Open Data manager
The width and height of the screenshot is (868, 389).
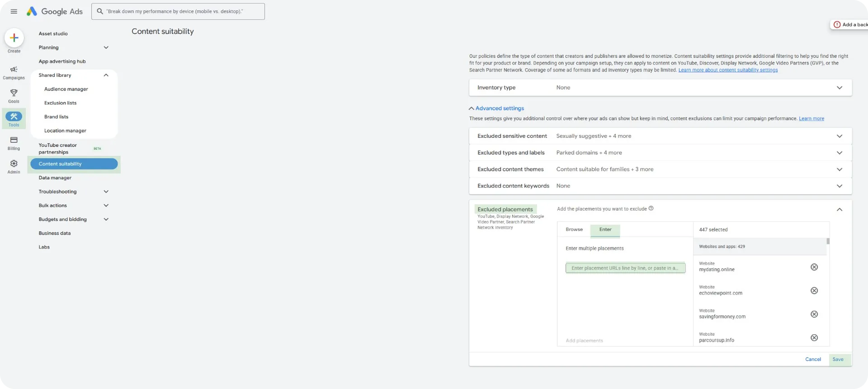tap(55, 178)
